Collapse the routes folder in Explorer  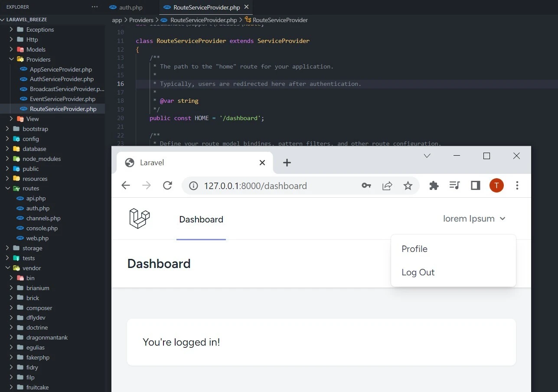(8, 188)
